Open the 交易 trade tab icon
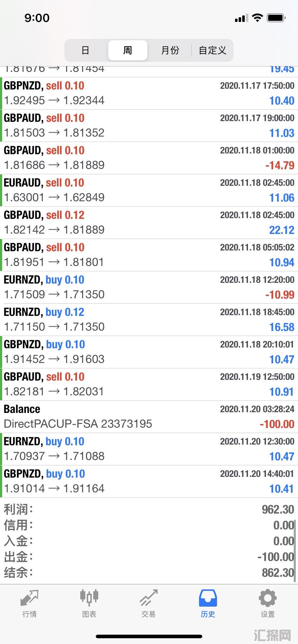 149,598
